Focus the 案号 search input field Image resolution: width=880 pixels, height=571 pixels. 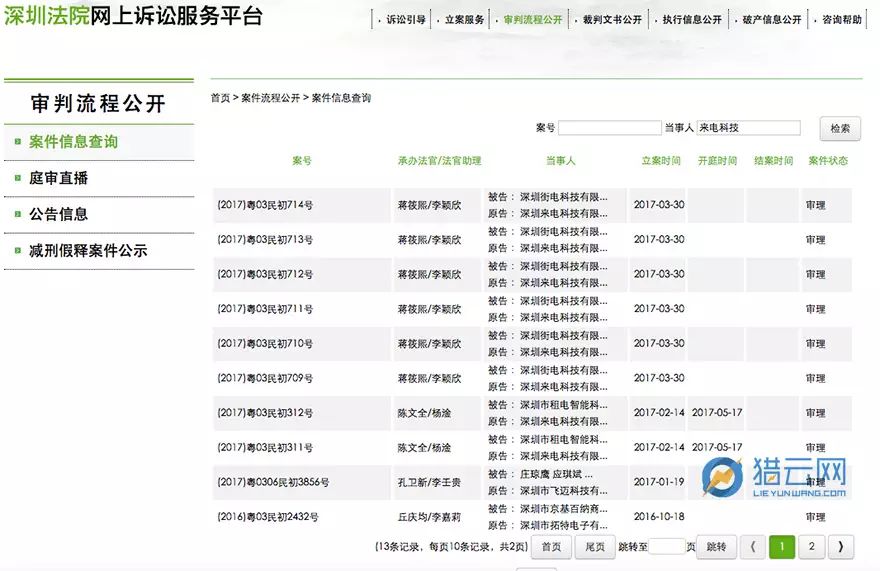[609, 128]
